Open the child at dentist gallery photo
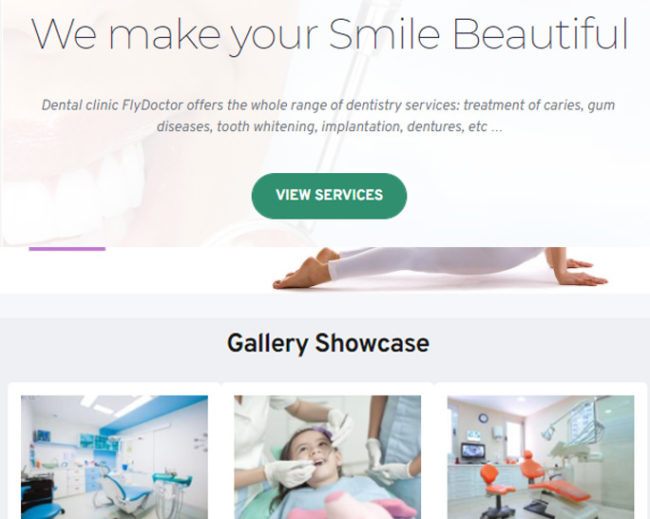Viewport: 650px width, 519px height. [327, 457]
